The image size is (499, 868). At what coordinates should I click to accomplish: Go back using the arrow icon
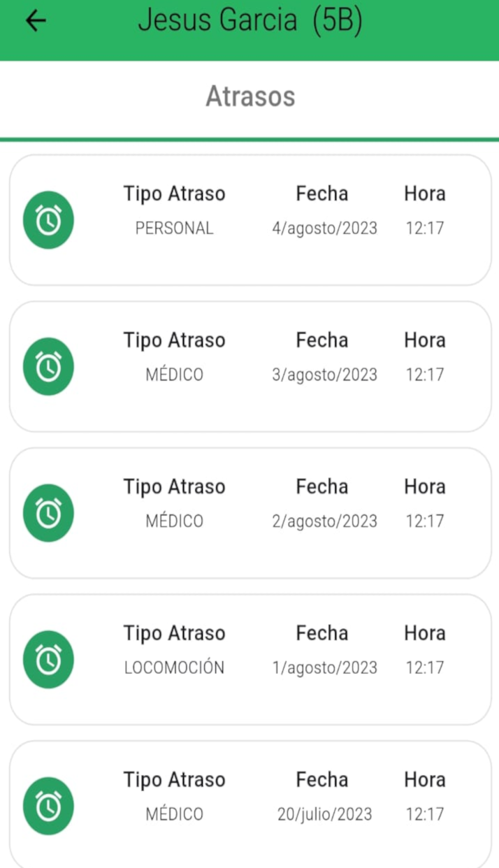pos(35,22)
